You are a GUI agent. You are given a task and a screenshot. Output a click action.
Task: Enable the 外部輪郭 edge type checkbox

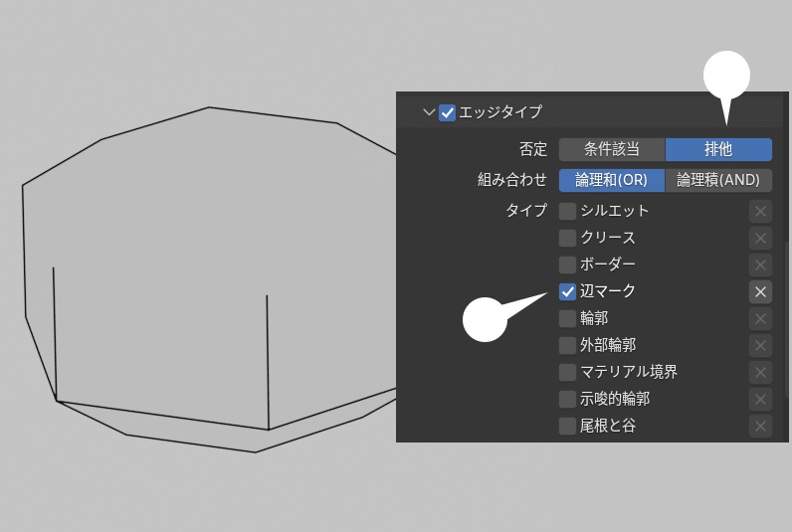coord(567,346)
